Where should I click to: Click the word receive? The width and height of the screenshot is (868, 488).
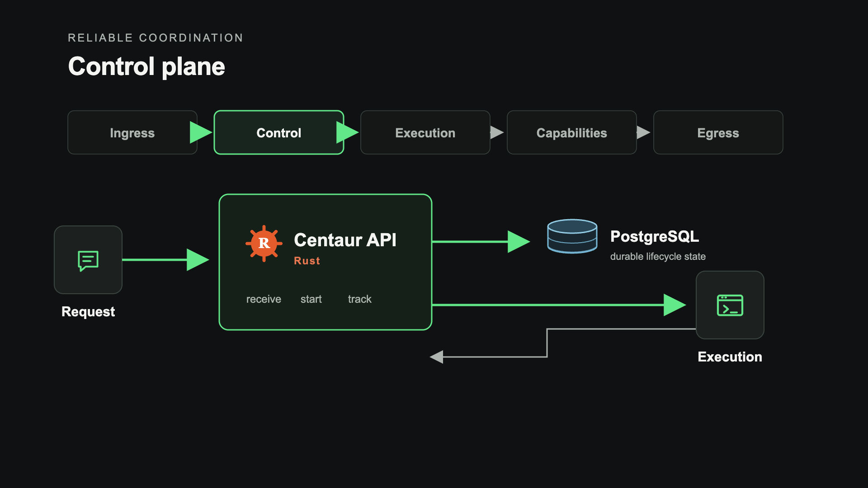tap(264, 299)
